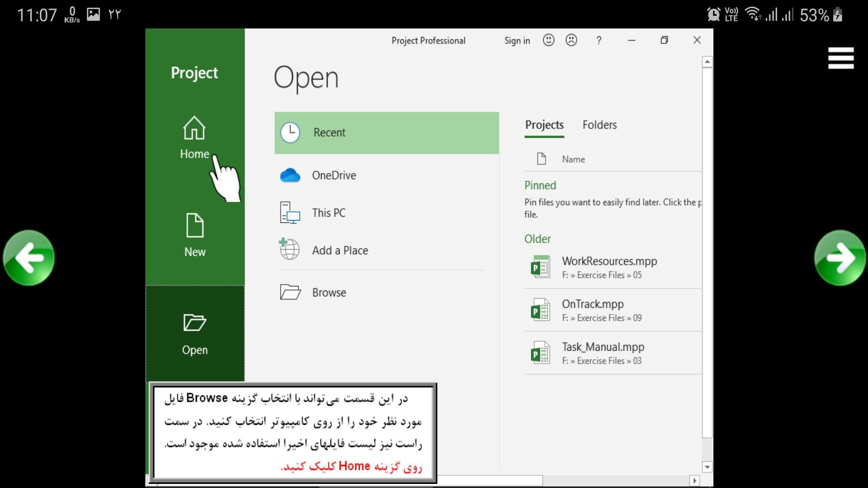Open Help question mark icon
Screen dimensions: 868x488
(599, 40)
